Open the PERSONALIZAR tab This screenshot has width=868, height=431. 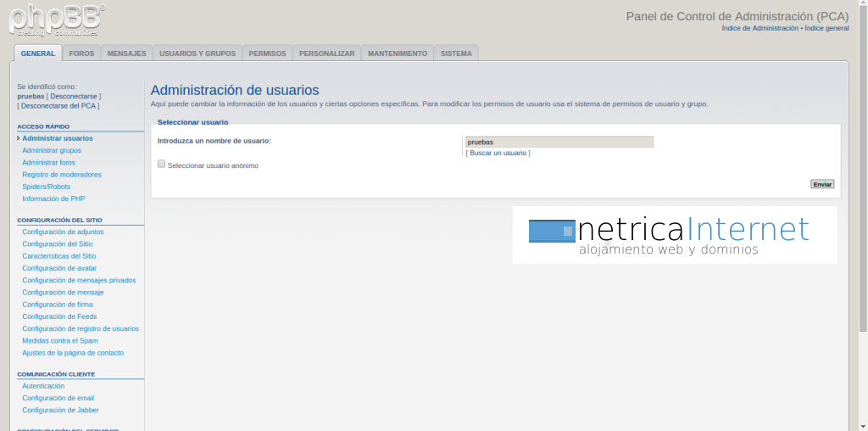tap(326, 53)
